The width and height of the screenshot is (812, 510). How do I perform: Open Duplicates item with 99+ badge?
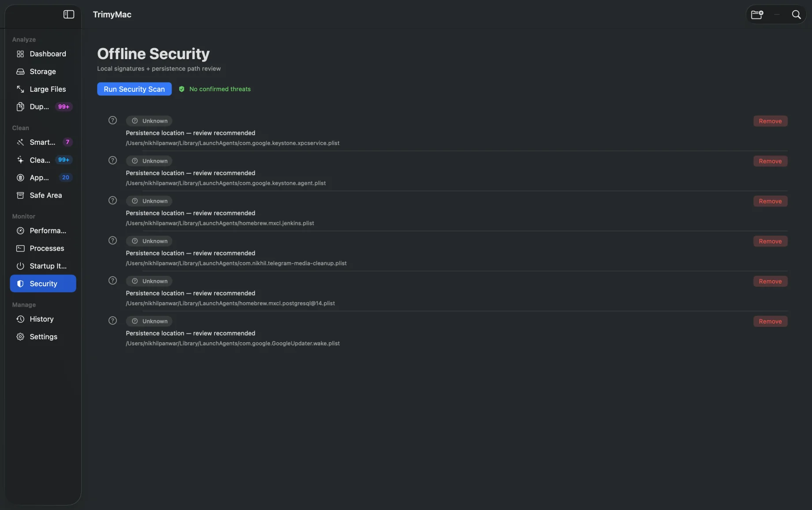coord(43,107)
